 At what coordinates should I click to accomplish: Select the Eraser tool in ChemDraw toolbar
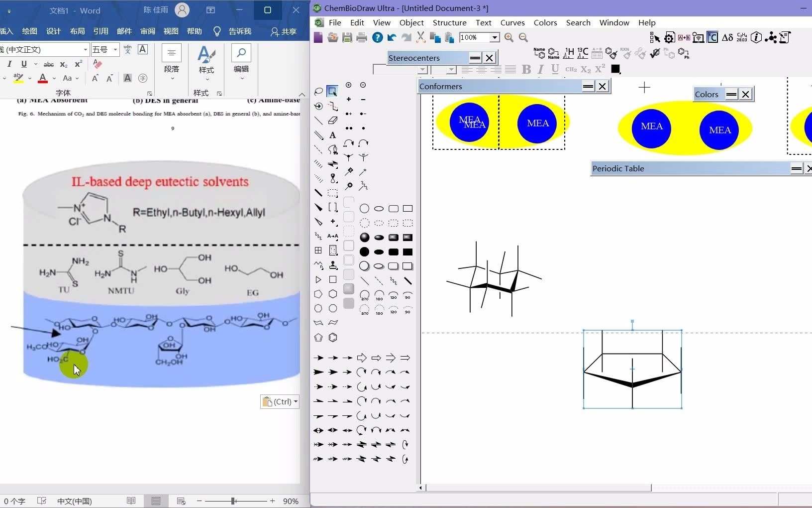point(332,121)
